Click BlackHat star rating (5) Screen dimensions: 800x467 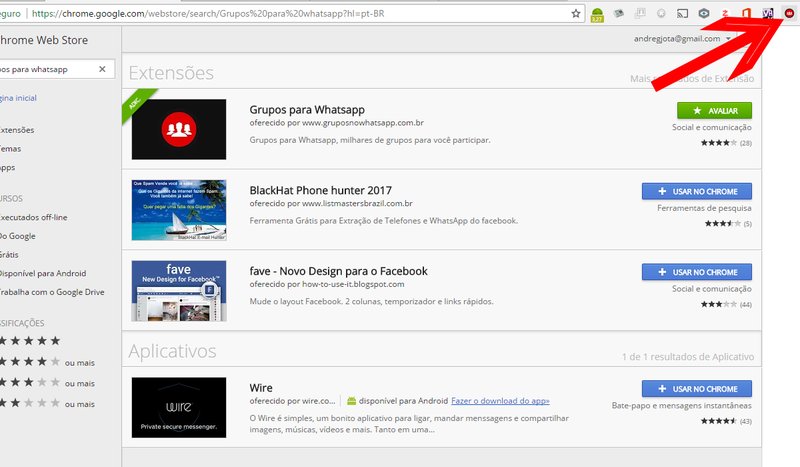pos(728,224)
